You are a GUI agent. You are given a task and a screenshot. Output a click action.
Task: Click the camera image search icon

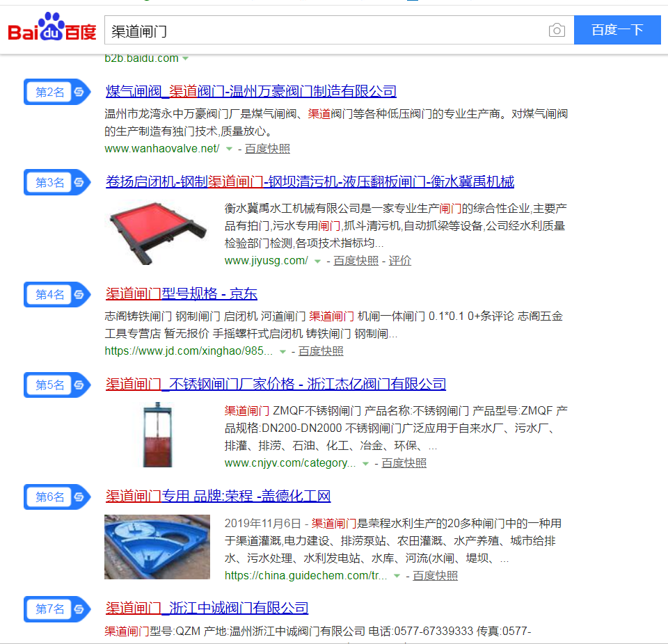(x=557, y=30)
